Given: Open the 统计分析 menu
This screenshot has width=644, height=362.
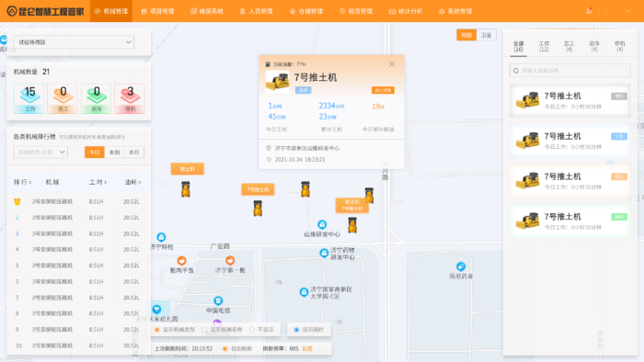Looking at the screenshot, I should [x=406, y=11].
